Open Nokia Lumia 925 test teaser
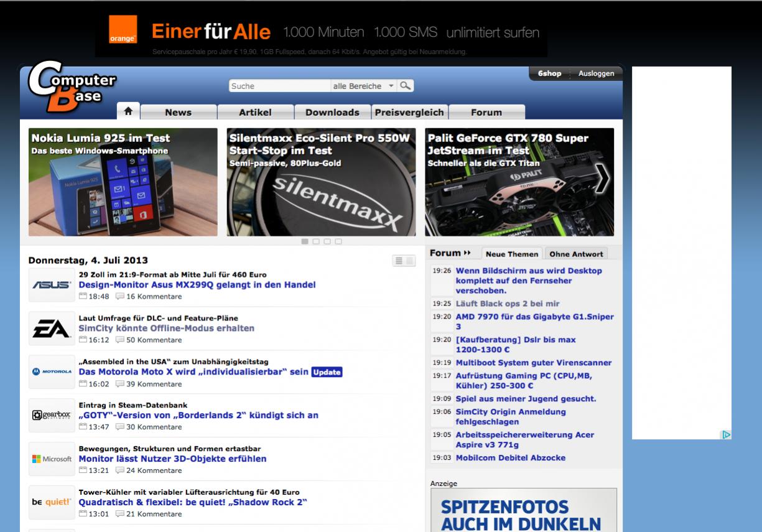The width and height of the screenshot is (762, 532). pyautogui.click(x=123, y=182)
